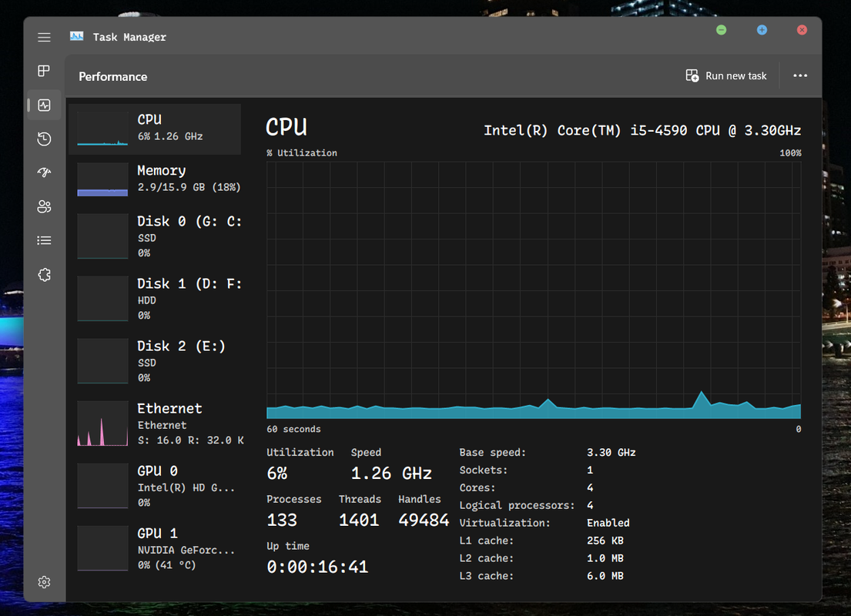Click the CPU utilization graph
This screenshot has height=616, width=851.
pos(534,290)
